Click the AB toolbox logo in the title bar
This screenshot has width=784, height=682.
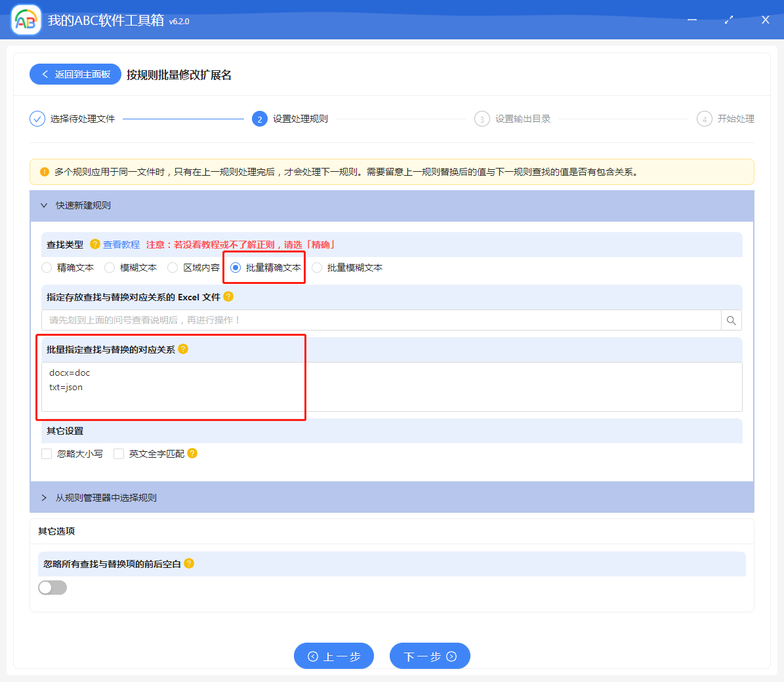point(26,20)
